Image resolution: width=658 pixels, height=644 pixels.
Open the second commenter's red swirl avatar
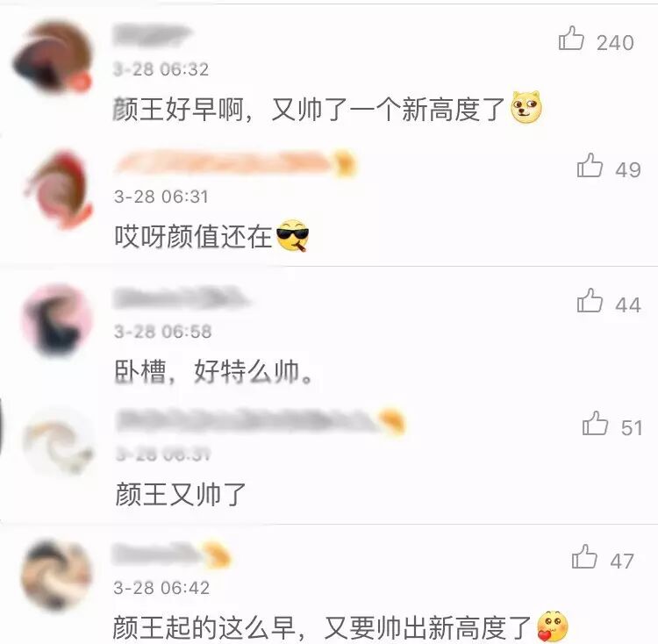58,190
